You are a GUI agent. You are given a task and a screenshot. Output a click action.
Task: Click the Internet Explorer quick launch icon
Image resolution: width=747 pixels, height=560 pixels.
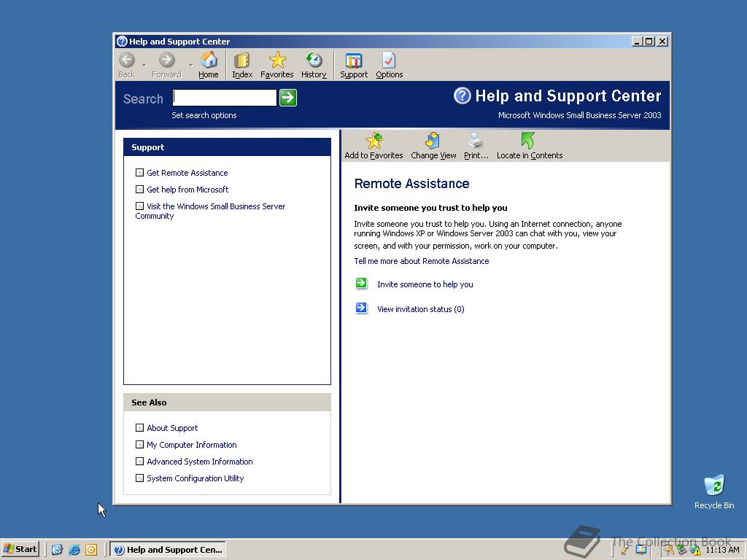click(74, 550)
